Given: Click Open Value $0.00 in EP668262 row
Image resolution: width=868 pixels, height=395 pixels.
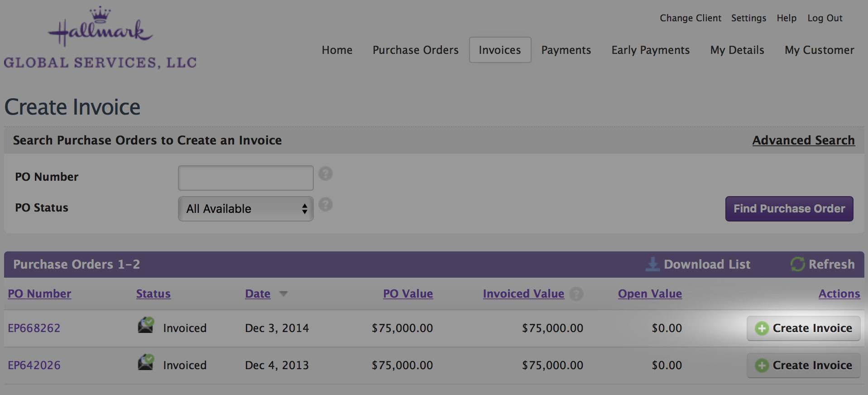Looking at the screenshot, I should [667, 328].
